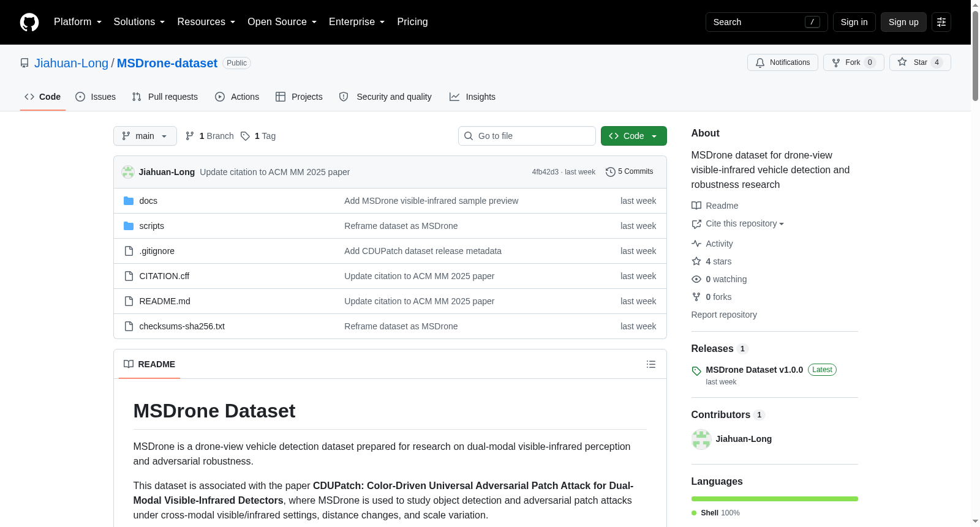
Task: Expand the Platform menu
Action: click(x=78, y=22)
